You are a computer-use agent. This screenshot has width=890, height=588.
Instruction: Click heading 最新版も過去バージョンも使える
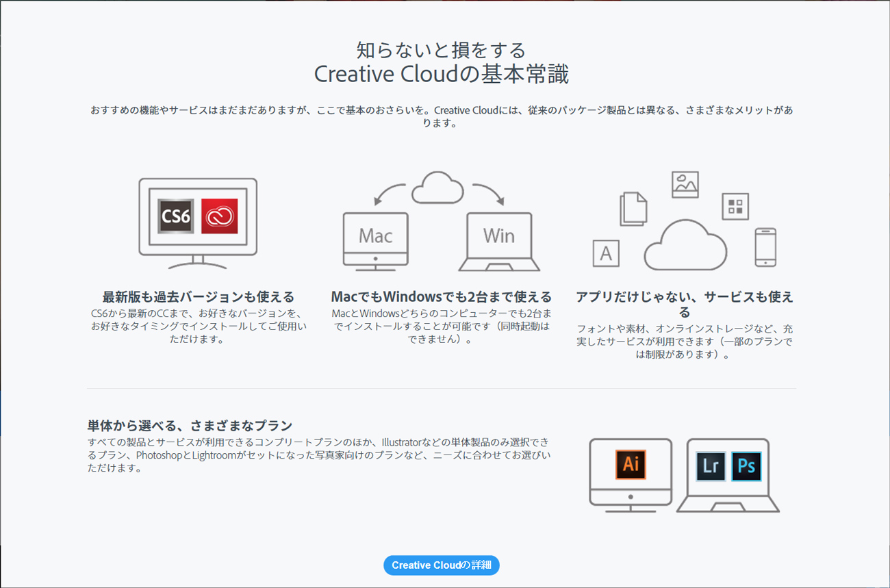point(199,297)
